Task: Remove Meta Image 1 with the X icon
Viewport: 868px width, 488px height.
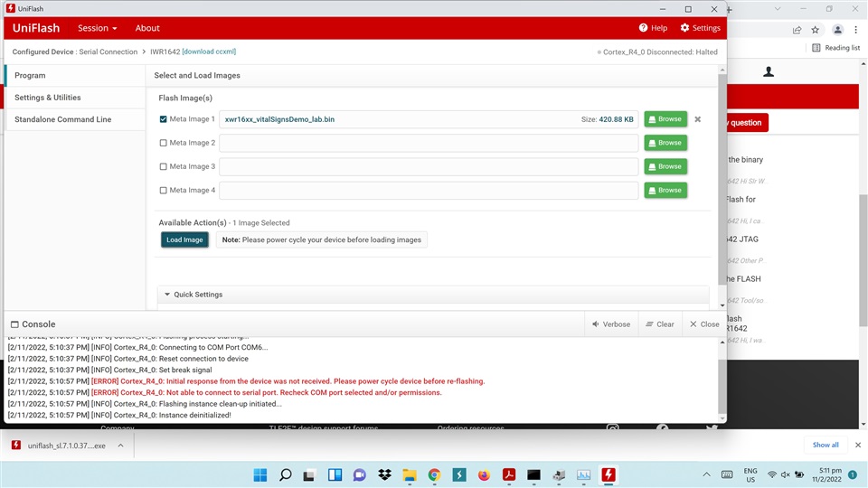Action: [x=697, y=119]
